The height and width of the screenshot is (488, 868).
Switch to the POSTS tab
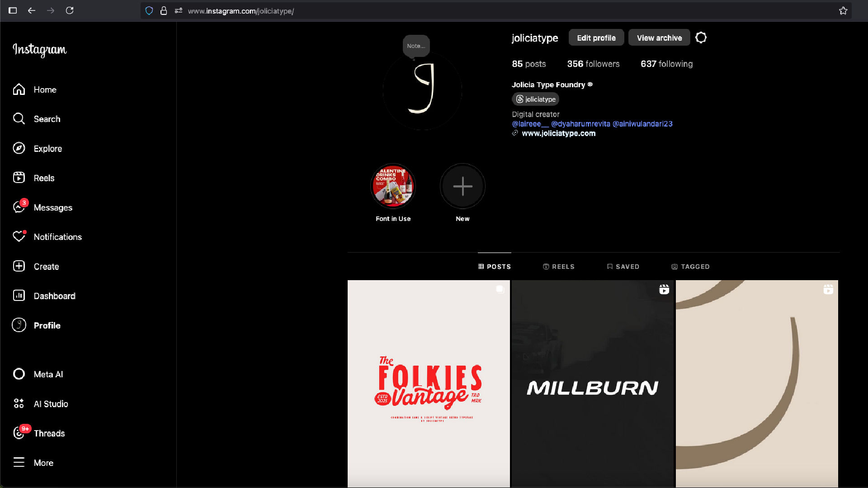coord(495,267)
